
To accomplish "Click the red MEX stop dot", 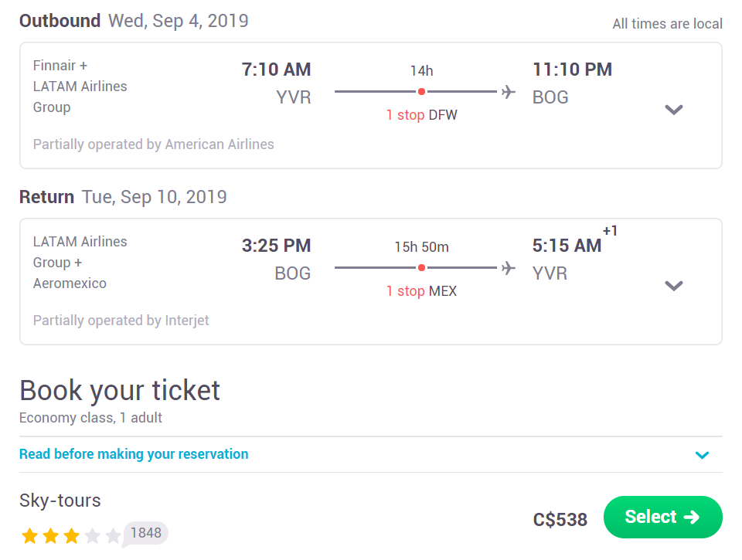I will pyautogui.click(x=421, y=268).
